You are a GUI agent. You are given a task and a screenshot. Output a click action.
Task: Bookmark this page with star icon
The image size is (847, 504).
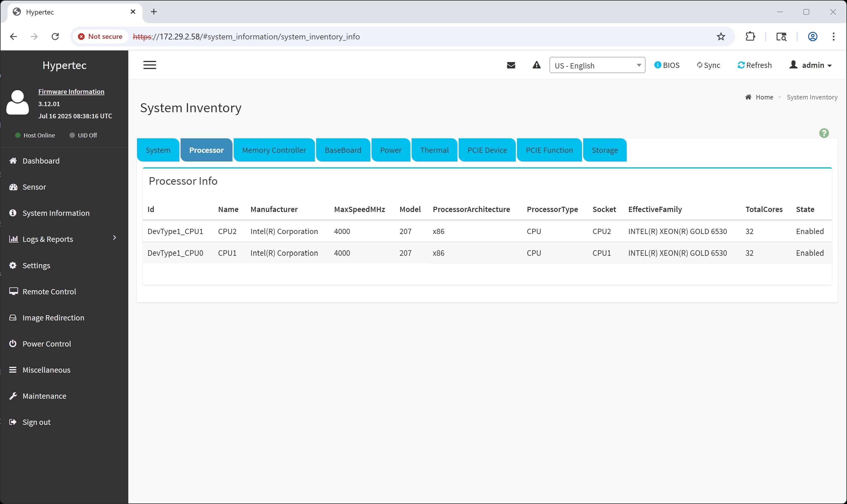[720, 36]
